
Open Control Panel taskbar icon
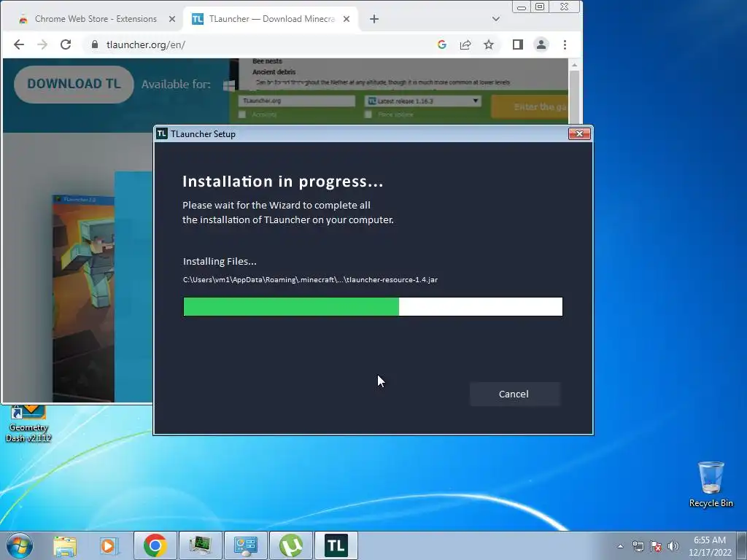pyautogui.click(x=245, y=545)
